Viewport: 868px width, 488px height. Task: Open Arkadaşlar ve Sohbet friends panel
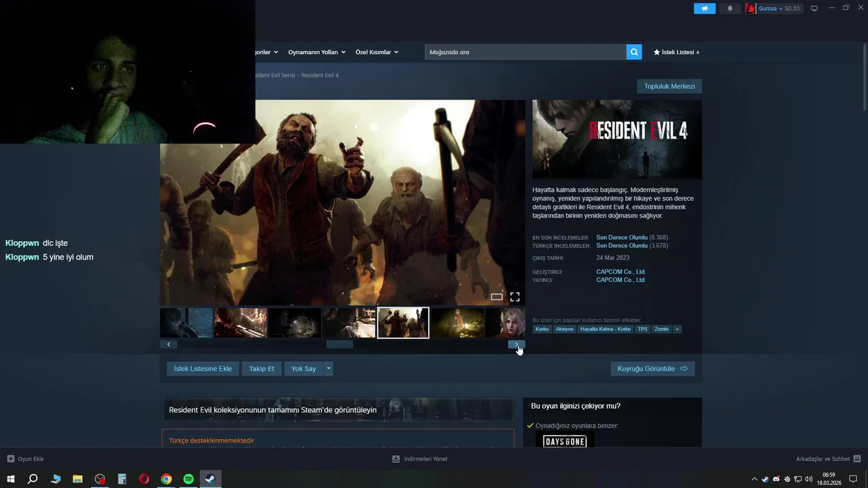tap(828, 459)
